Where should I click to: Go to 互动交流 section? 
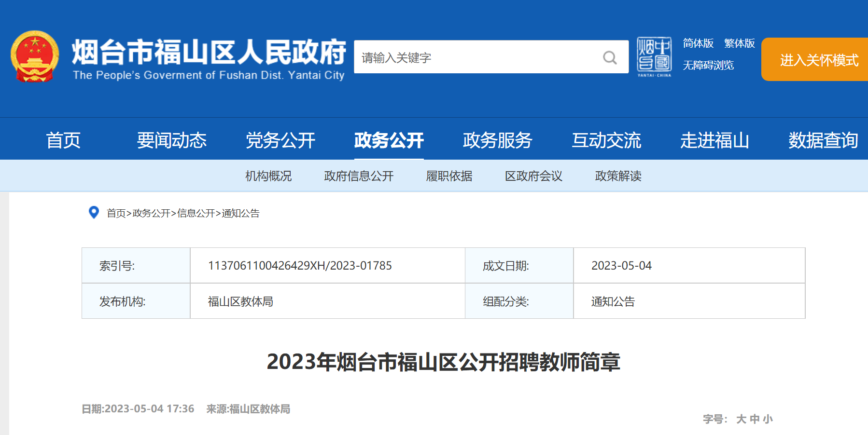pos(606,140)
